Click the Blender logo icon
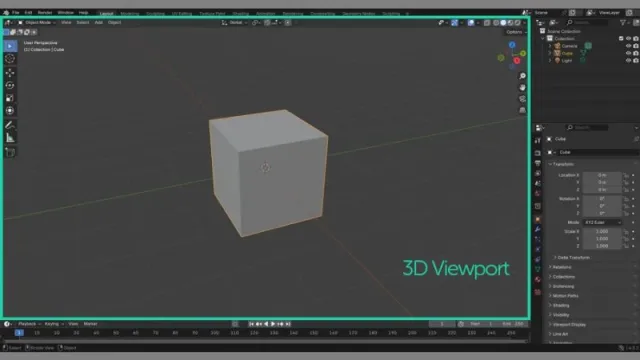Image resolution: width=640 pixels, height=360 pixels. click(x=6, y=13)
